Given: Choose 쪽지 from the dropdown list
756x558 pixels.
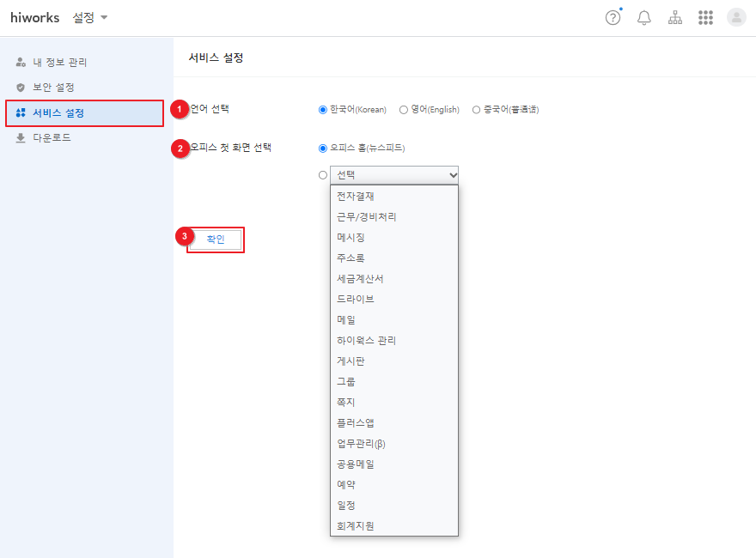Looking at the screenshot, I should click(x=394, y=403).
